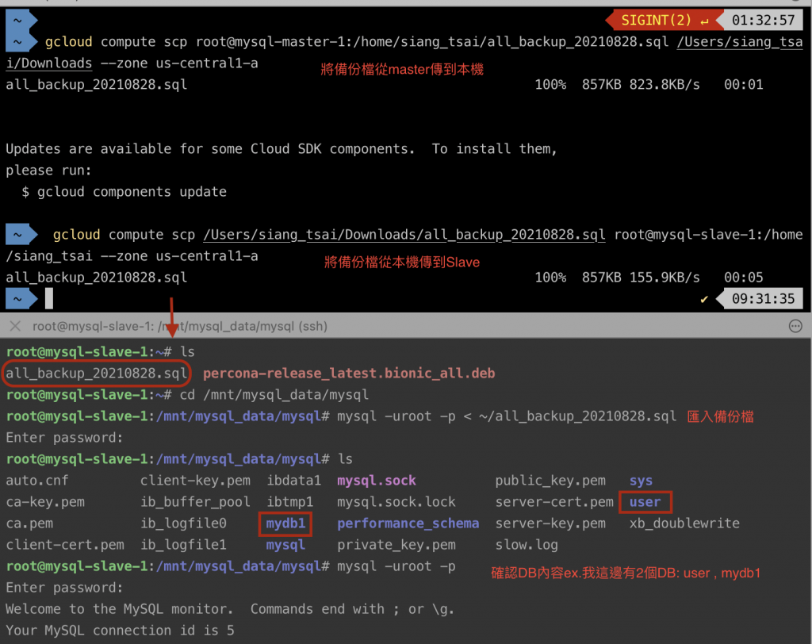Click 'Your MySQL connection id is 5' line
The height and width of the screenshot is (644, 812).
pyautogui.click(x=120, y=631)
